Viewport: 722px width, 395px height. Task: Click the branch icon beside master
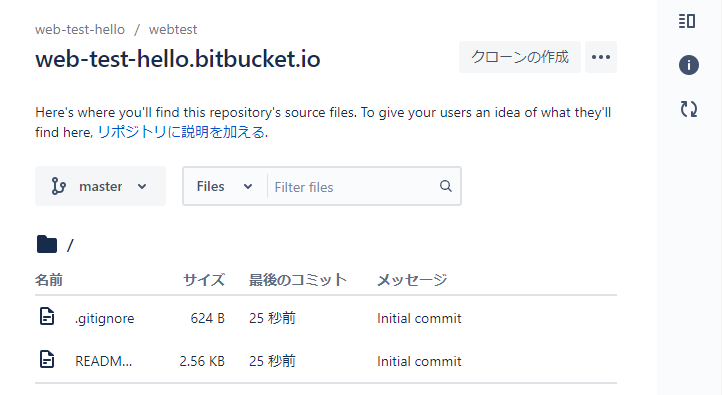coord(58,186)
